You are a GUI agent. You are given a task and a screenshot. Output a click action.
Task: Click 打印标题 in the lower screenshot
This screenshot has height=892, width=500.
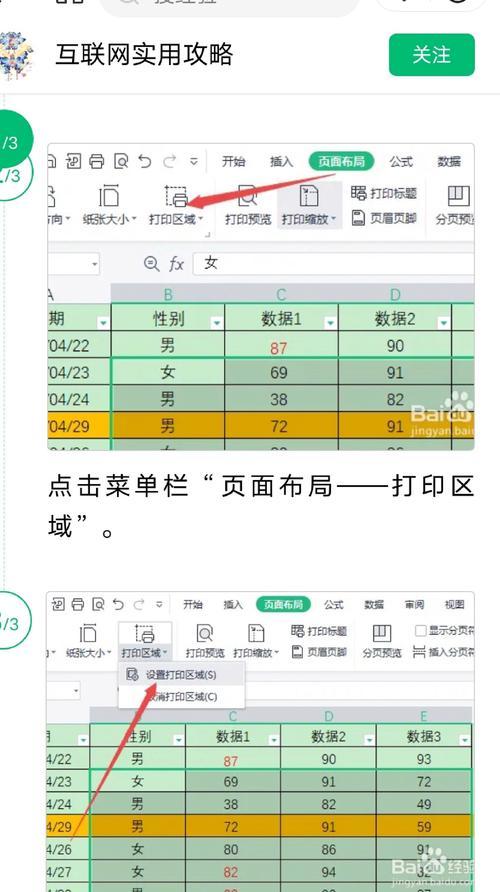click(x=319, y=631)
